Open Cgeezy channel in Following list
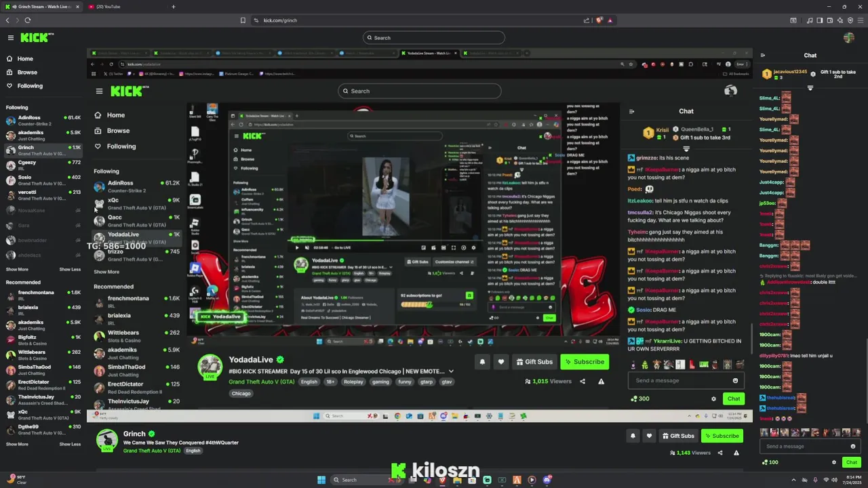 42,165
